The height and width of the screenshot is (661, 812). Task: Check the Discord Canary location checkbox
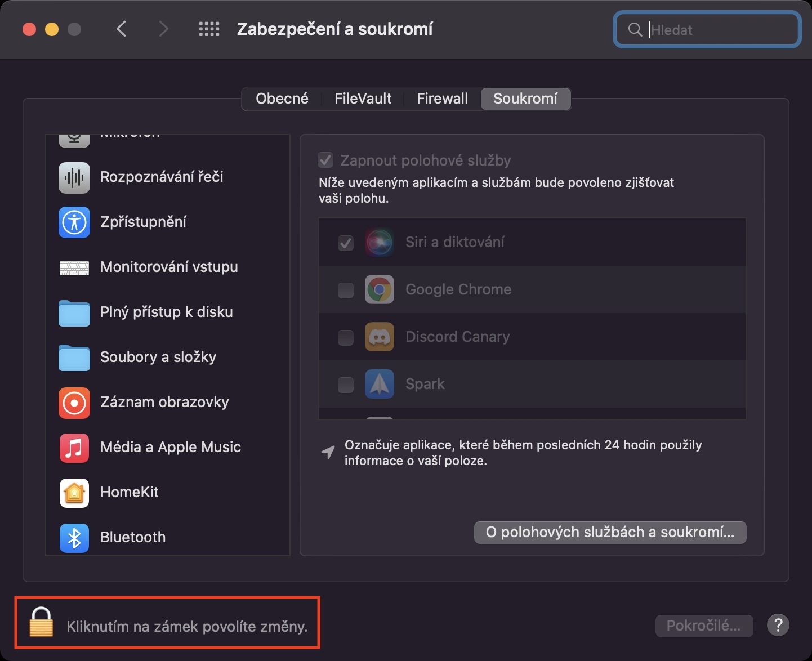[345, 337]
